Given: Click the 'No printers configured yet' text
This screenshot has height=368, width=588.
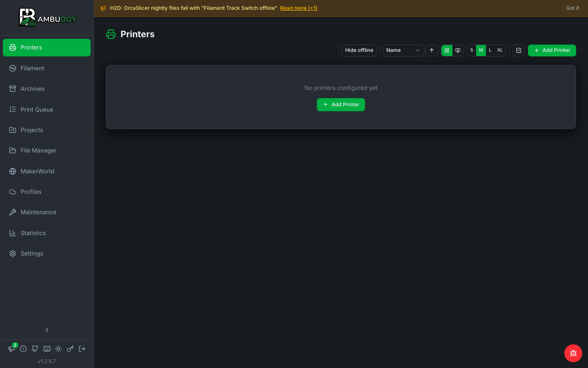Looking at the screenshot, I should (341, 88).
